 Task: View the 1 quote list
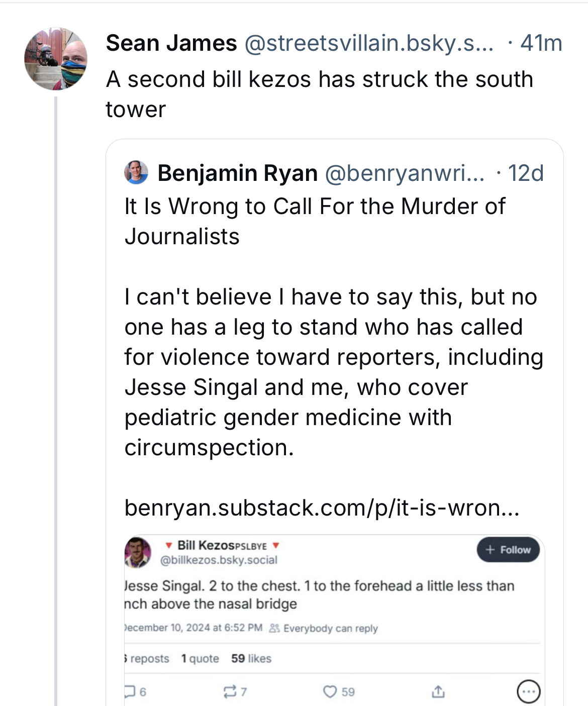(x=200, y=658)
